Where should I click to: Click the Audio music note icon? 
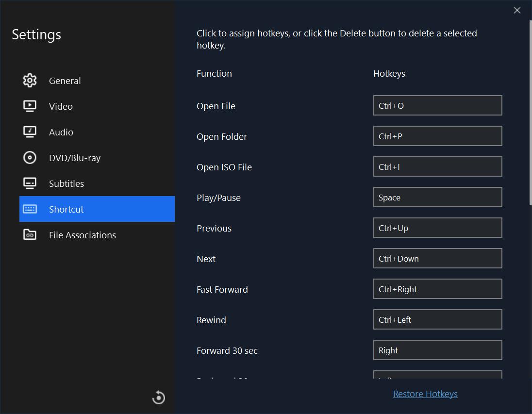click(x=30, y=132)
